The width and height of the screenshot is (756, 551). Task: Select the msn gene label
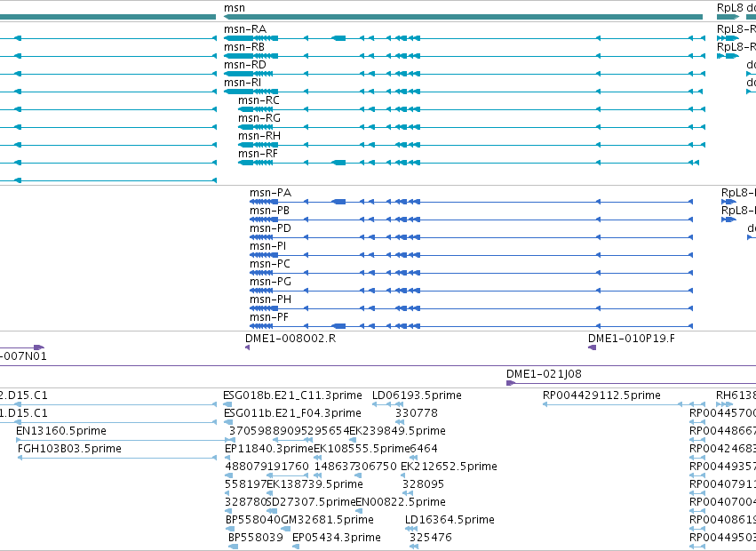[x=235, y=8]
